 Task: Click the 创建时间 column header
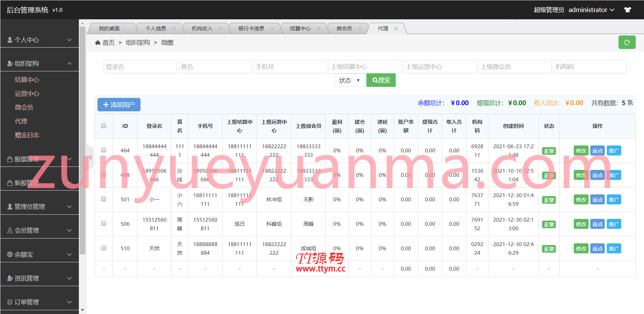[x=513, y=126]
